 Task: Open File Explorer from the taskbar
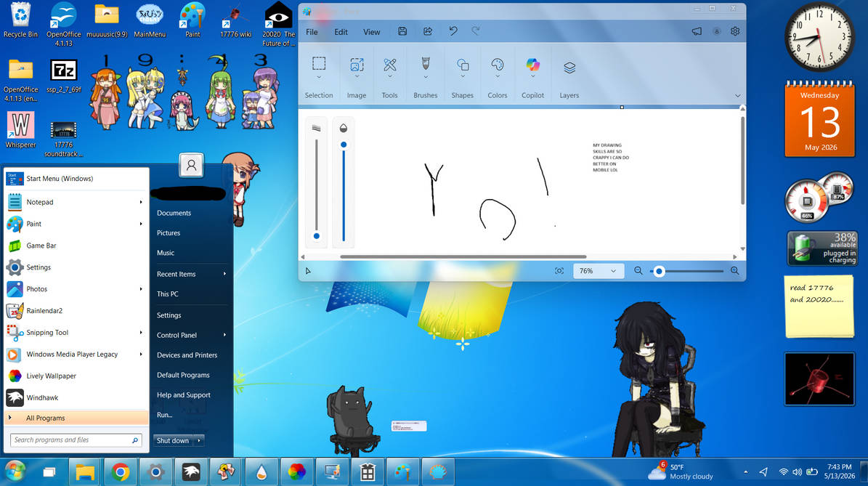pyautogui.click(x=85, y=472)
